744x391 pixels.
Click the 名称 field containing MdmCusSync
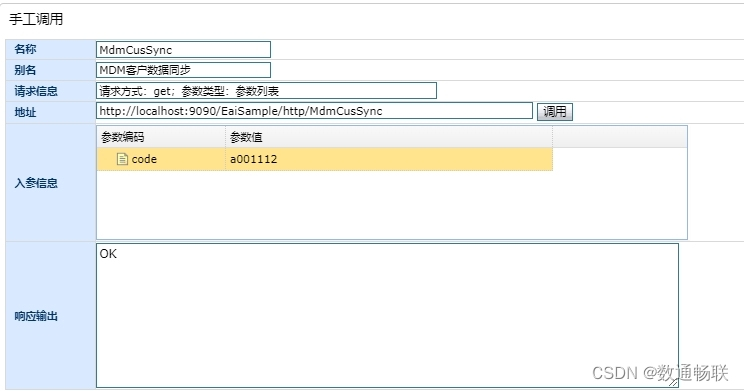click(183, 49)
